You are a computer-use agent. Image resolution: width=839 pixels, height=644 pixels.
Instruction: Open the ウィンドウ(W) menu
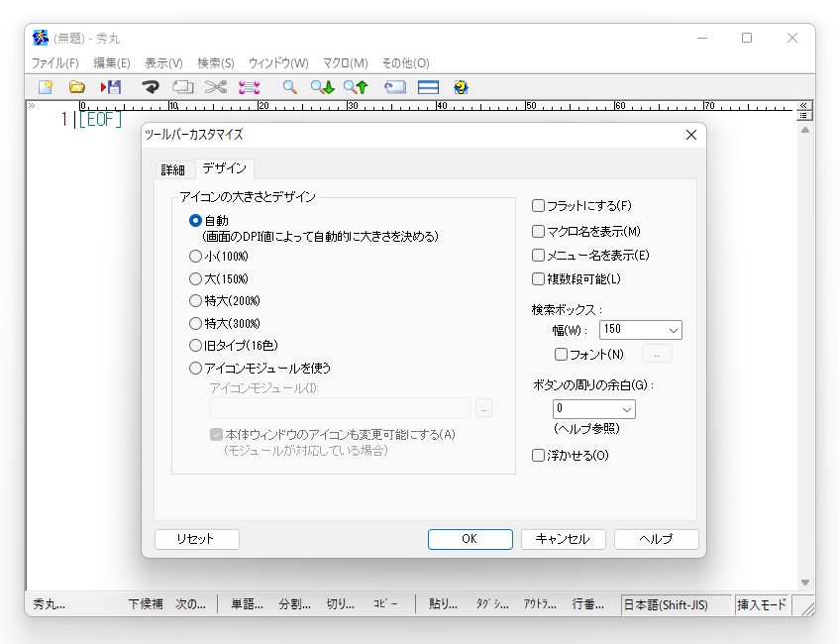coord(278,63)
